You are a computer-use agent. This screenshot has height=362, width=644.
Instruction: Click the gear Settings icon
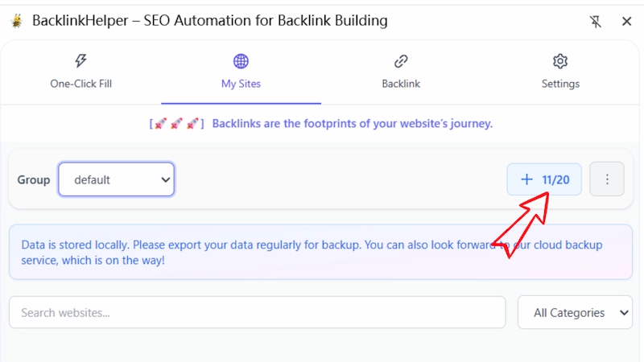coord(560,61)
